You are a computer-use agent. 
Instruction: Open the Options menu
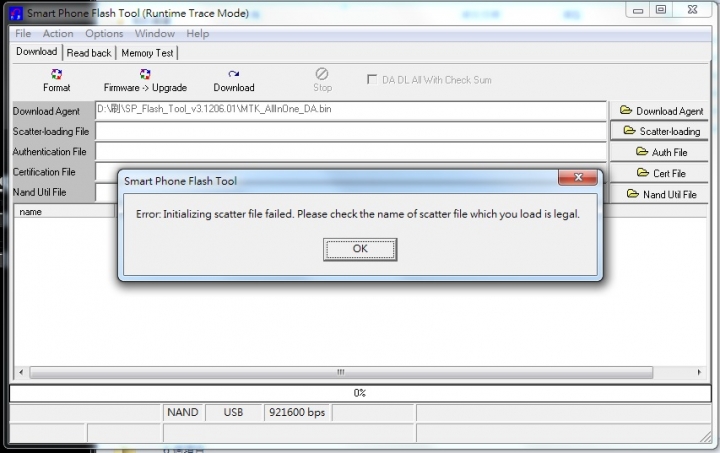104,34
